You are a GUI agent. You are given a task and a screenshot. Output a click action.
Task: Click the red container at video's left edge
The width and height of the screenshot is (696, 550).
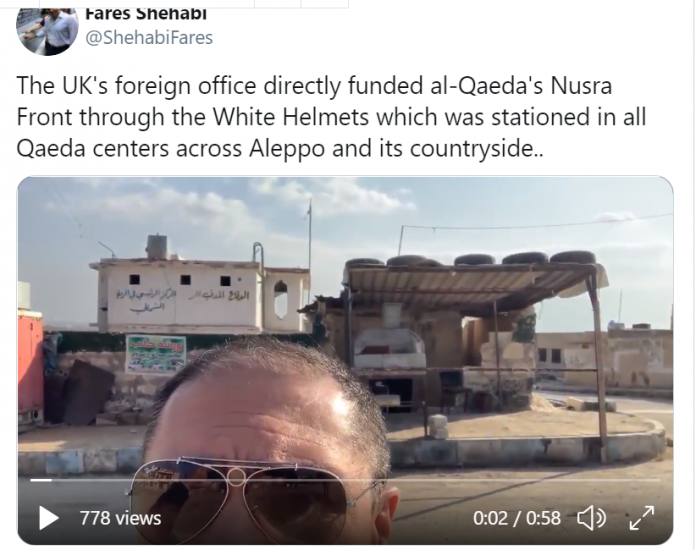pyautogui.click(x=30, y=368)
